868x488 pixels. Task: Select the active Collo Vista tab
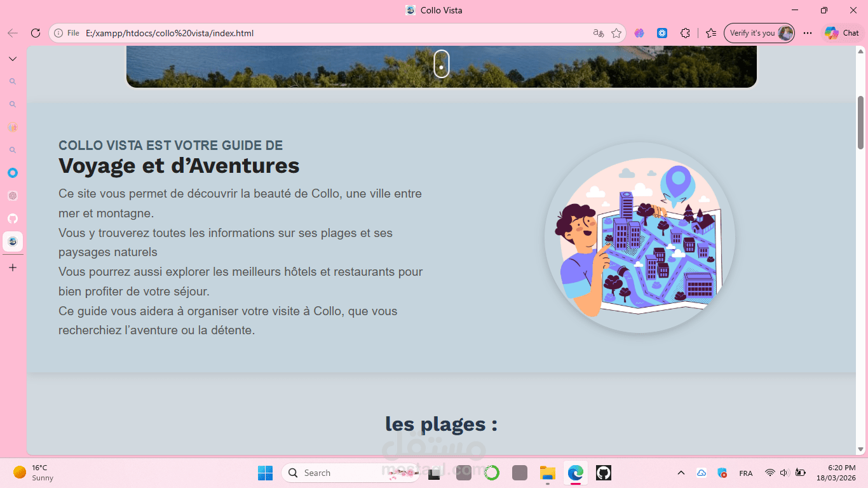[12, 241]
